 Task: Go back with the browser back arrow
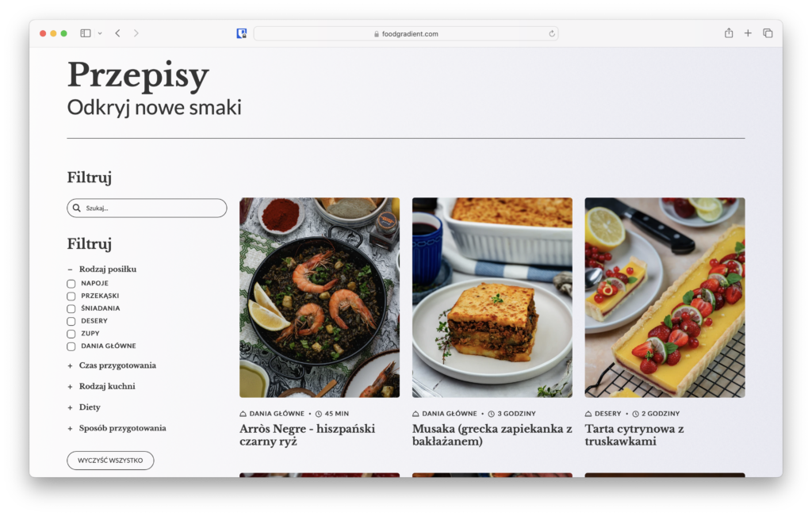tap(117, 33)
